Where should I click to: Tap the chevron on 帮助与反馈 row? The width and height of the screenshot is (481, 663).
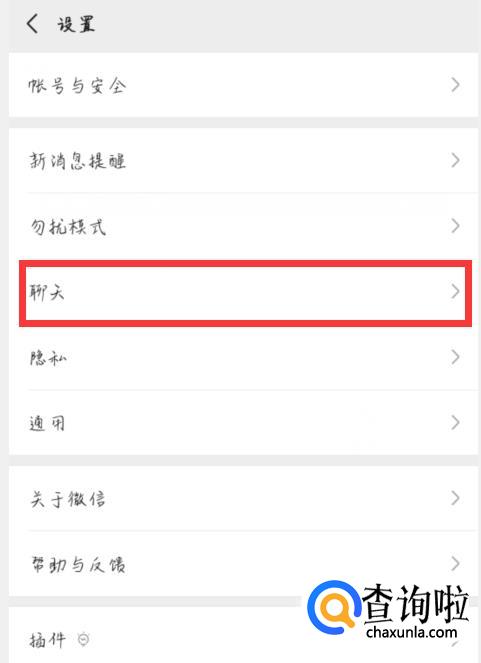click(x=455, y=564)
